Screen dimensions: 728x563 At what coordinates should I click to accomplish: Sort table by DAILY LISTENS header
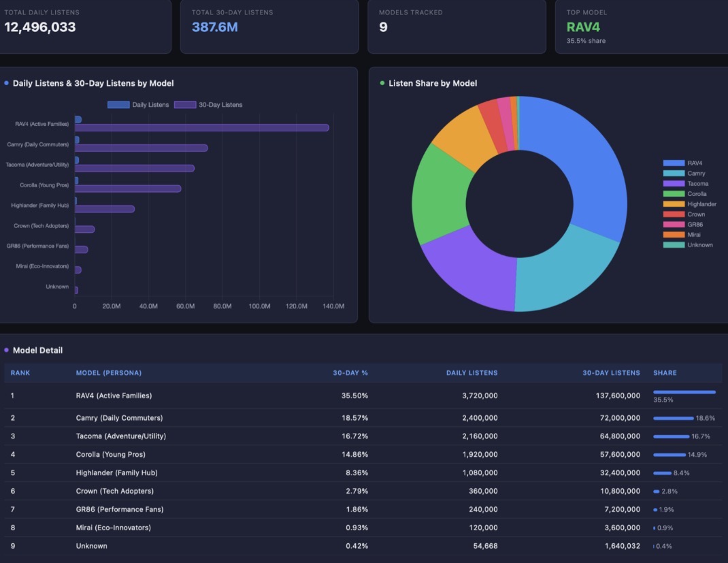pyautogui.click(x=471, y=373)
